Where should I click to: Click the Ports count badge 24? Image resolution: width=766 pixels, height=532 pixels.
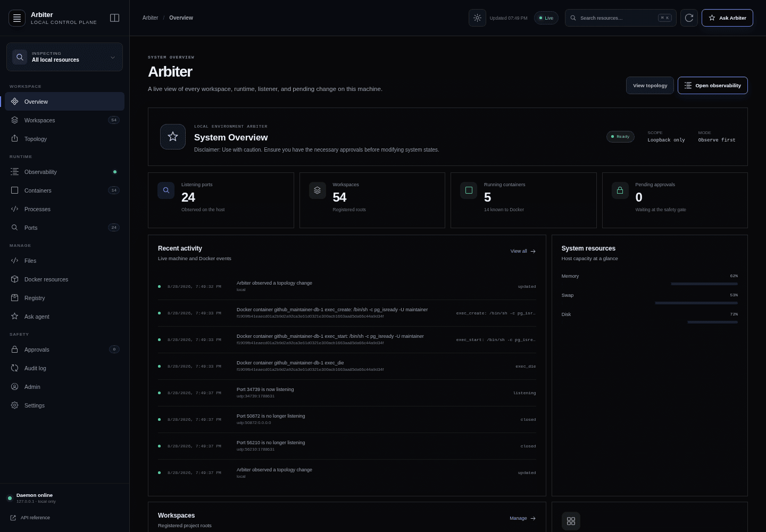click(114, 228)
